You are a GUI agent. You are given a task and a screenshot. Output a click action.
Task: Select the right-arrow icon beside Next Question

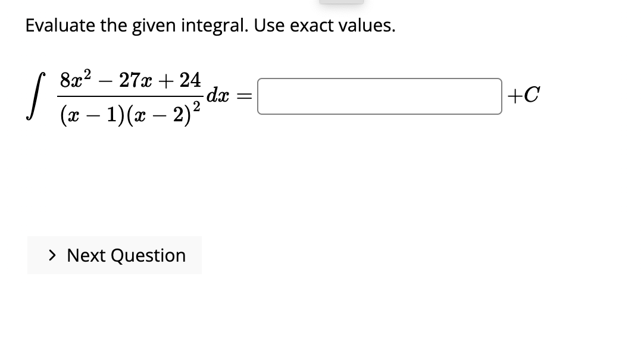54,255
